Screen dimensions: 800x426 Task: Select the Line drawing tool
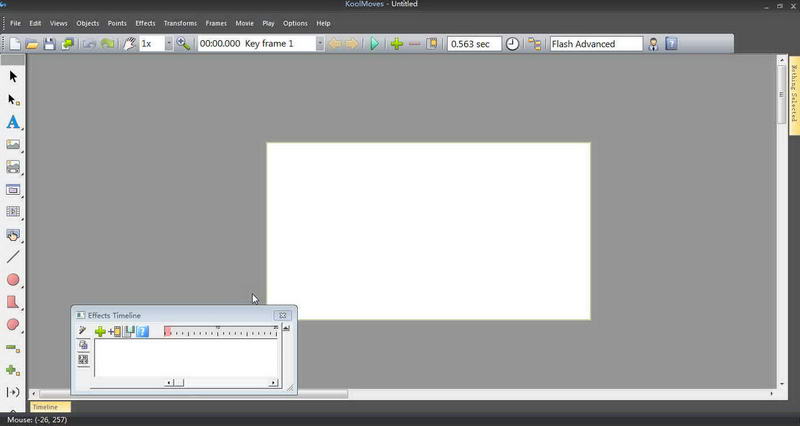(13, 257)
